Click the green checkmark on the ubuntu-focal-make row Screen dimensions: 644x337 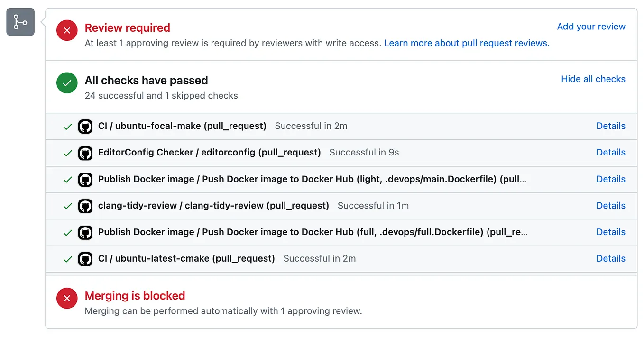click(x=68, y=126)
